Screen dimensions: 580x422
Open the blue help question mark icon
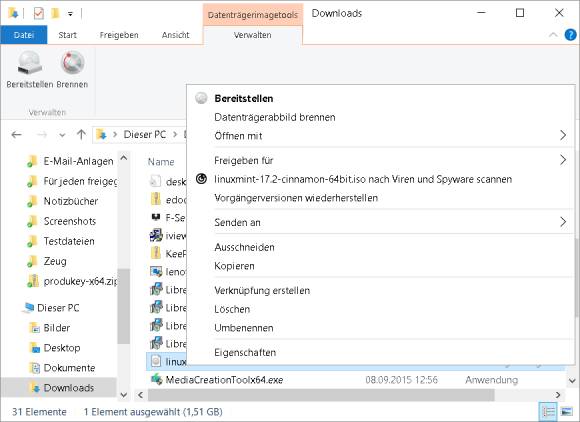click(570, 35)
